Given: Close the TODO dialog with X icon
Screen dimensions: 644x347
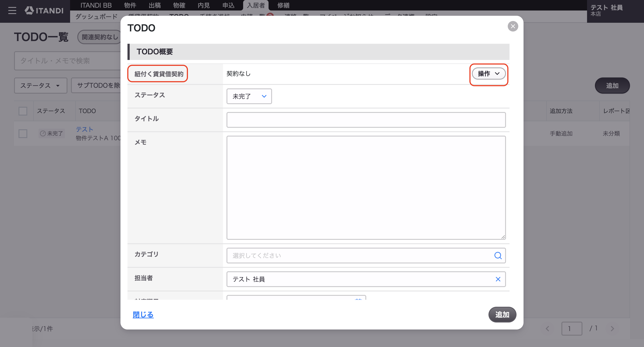Looking at the screenshot, I should point(513,26).
